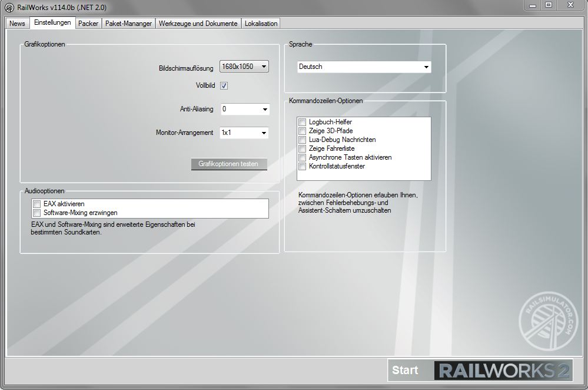Switch to the Paket-Mananger tab
The width and height of the screenshot is (588, 390).
point(129,24)
